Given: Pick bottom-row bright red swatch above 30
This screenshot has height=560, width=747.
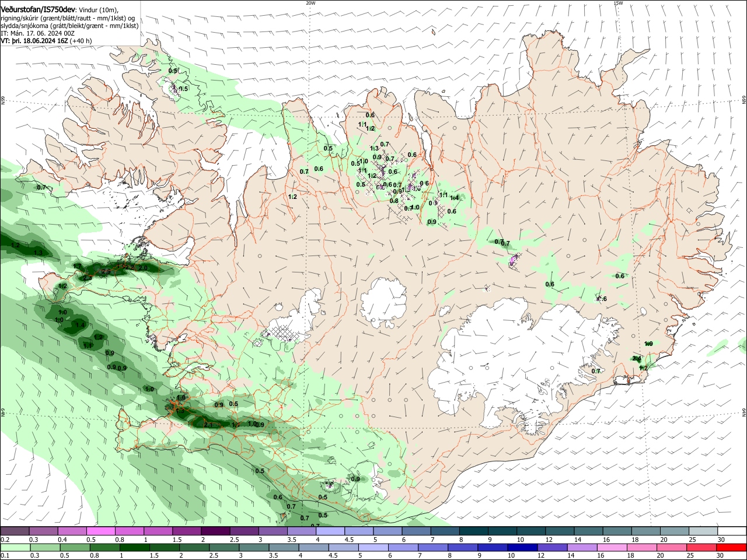Looking at the screenshot, I should (732, 547).
